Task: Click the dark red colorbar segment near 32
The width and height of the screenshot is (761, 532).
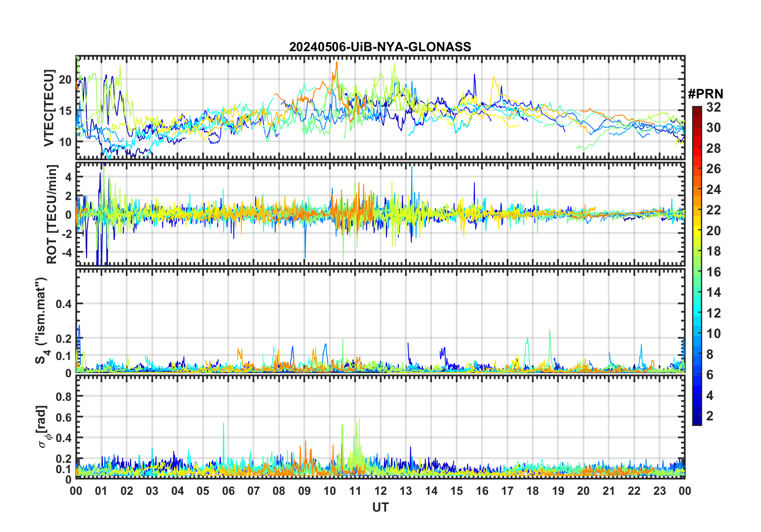Action: [697, 109]
